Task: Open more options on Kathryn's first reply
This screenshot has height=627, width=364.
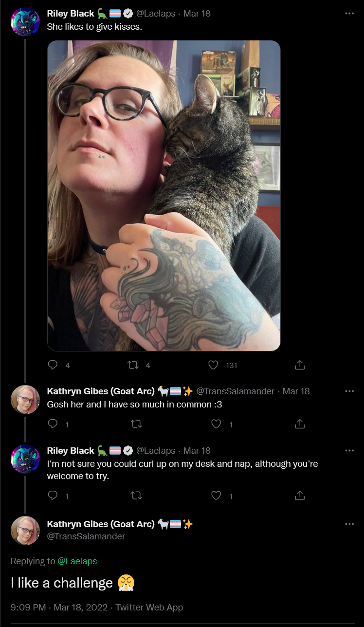Action: [349, 391]
